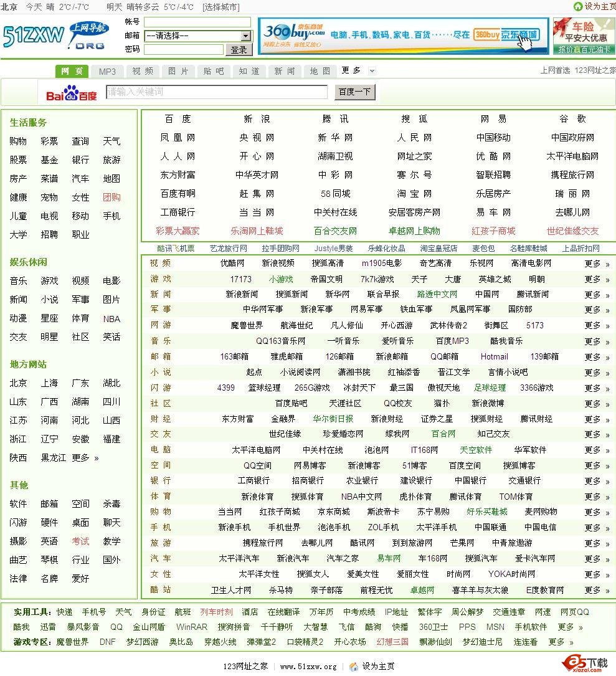Switch to the MP3 search tab

click(x=107, y=71)
